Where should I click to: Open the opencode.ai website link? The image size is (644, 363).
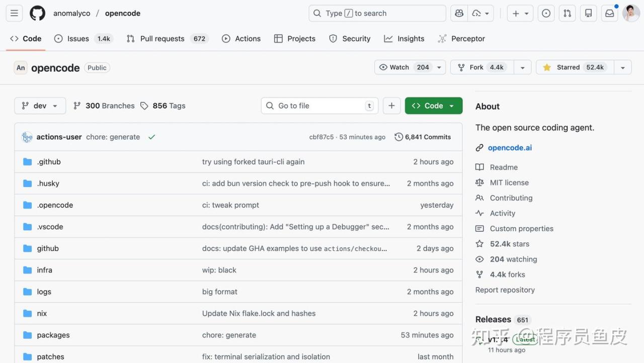pyautogui.click(x=510, y=148)
